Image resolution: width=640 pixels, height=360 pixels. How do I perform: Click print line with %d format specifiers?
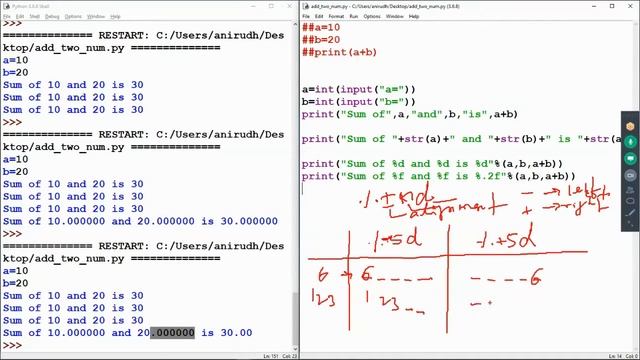(432, 164)
